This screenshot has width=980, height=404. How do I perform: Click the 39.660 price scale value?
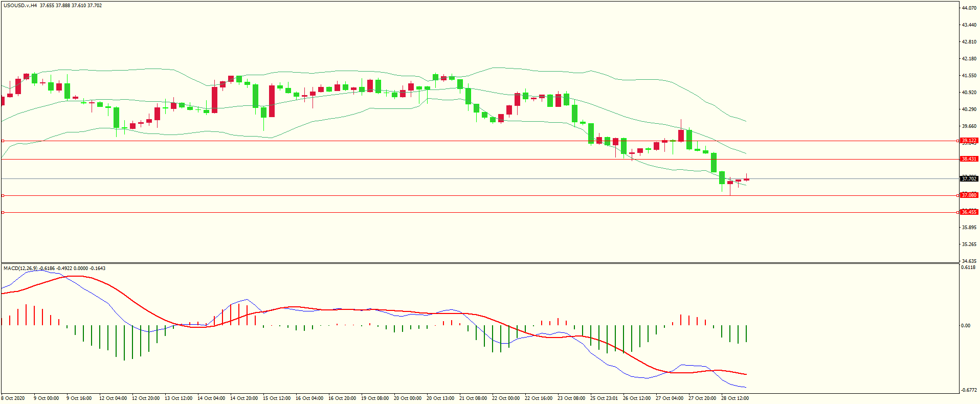(969, 126)
